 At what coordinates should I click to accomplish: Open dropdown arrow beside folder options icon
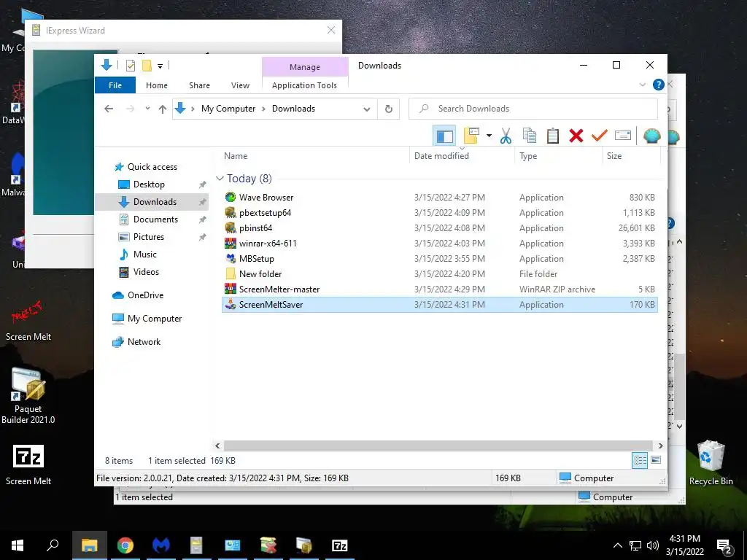(x=489, y=136)
